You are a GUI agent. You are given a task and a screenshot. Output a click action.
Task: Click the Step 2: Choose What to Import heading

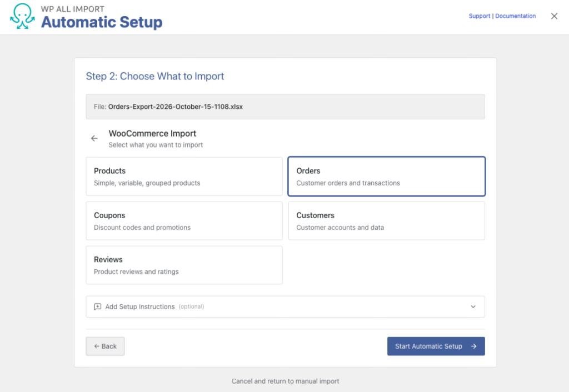tap(155, 76)
